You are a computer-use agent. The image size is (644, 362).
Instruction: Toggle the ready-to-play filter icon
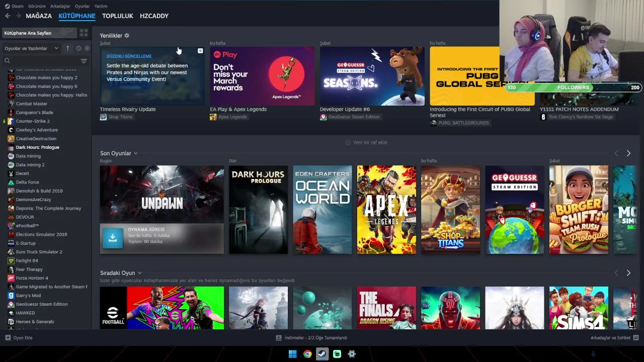pyautogui.click(x=87, y=48)
